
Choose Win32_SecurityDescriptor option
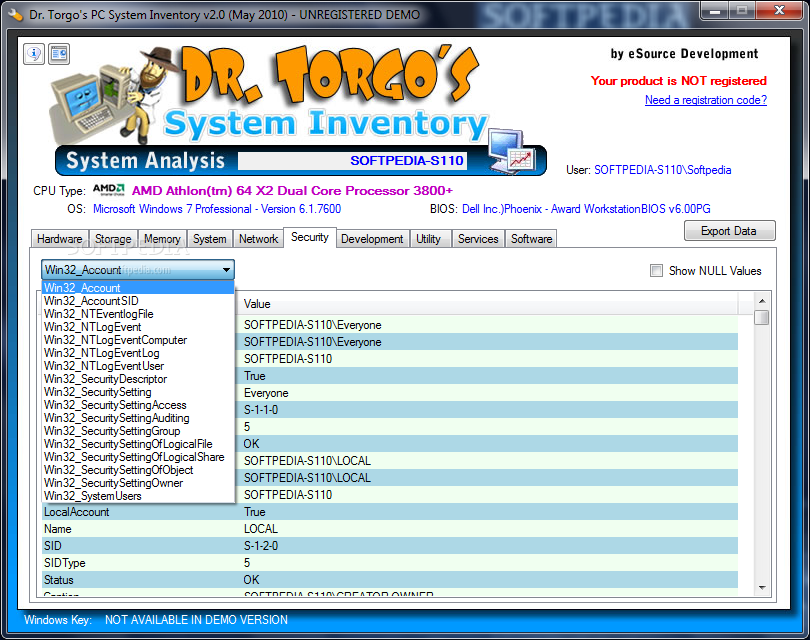pyautogui.click(x=138, y=379)
